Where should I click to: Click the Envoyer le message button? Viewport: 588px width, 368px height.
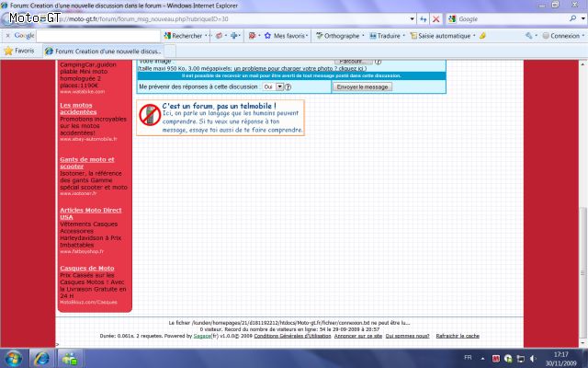pos(362,86)
